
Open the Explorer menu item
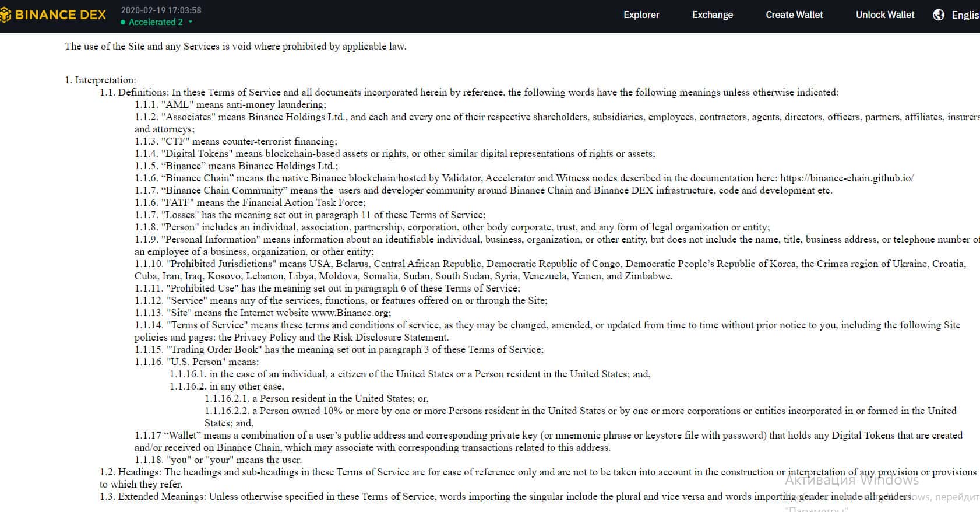pos(641,15)
